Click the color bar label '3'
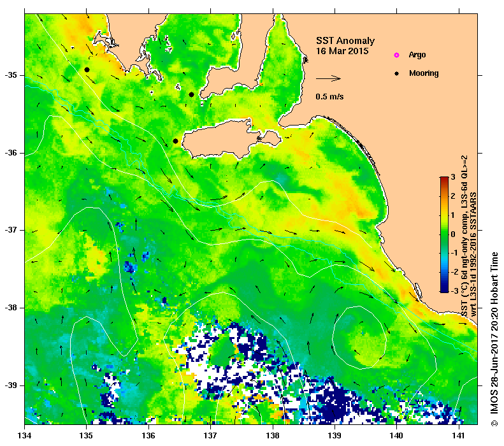The width and height of the screenshot is (504, 446). (453, 177)
